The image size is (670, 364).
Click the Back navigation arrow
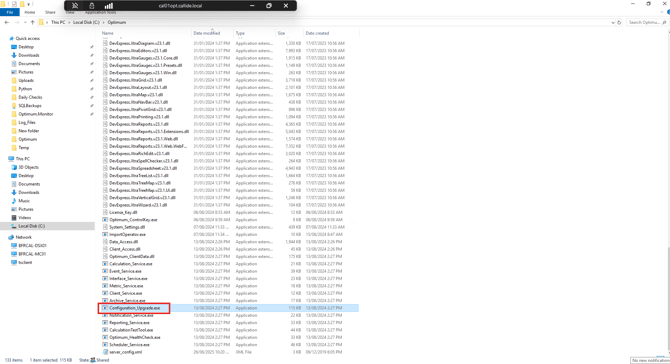[x=6, y=22]
